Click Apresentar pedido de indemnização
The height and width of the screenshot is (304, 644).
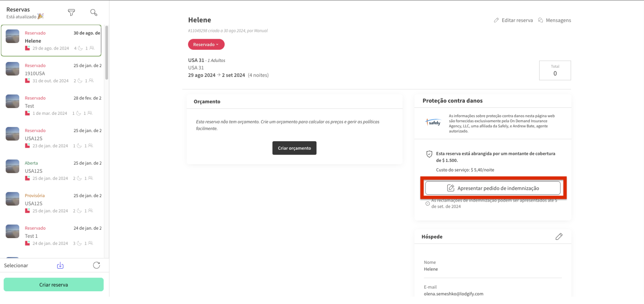tap(492, 188)
